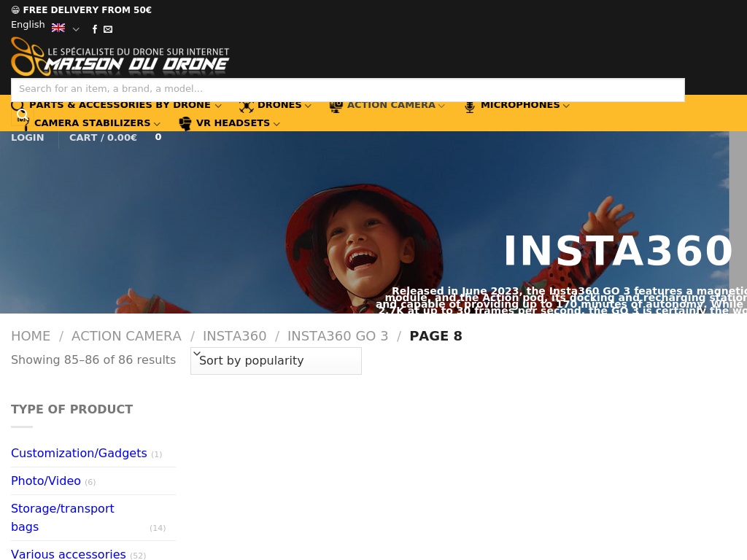Viewport: 747px width, 560px height.
Task: Click the email envelope icon
Action: pyautogui.click(x=108, y=29)
